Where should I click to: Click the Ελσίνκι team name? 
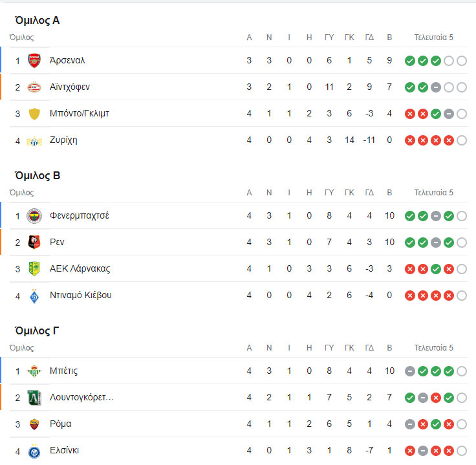click(65, 451)
